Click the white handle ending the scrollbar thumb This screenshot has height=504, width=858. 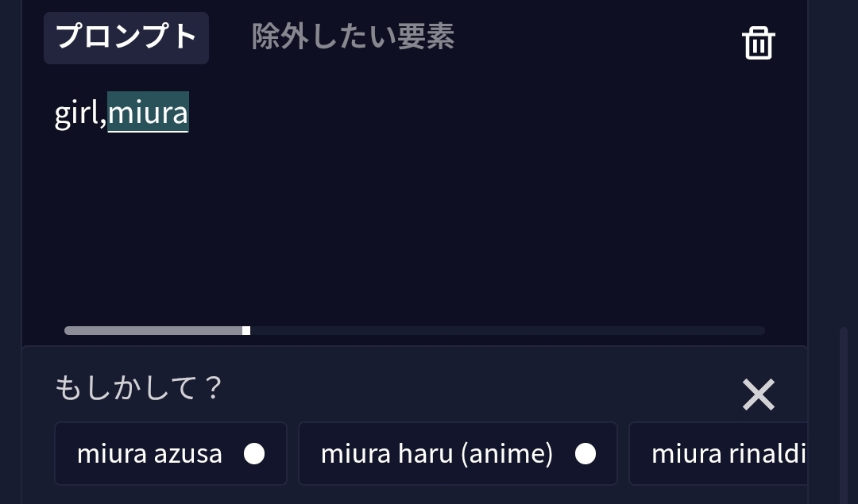pyautogui.click(x=246, y=330)
